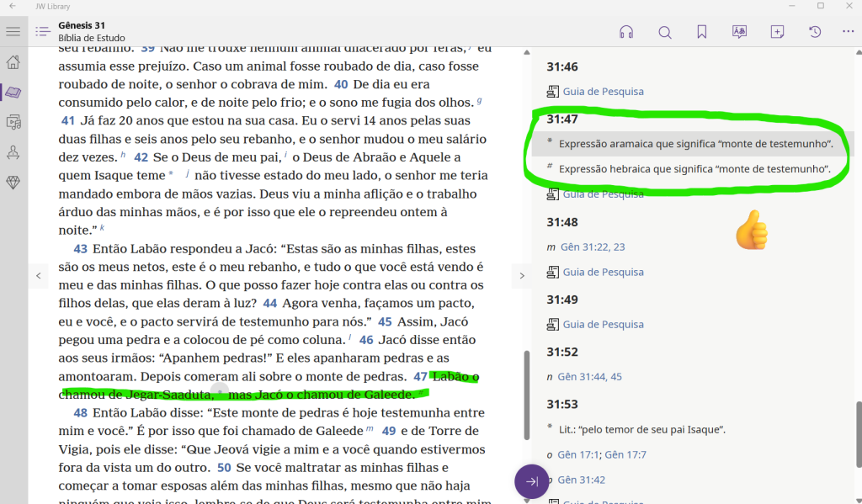
Task: Go to previous chapter with left chevron
Action: coord(38,275)
